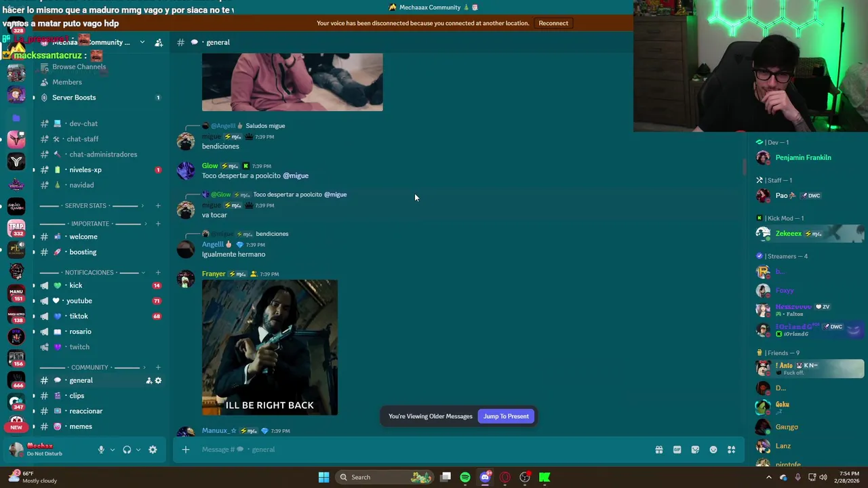Open the welcome channel
The height and width of the screenshot is (488, 868).
(100, 237)
